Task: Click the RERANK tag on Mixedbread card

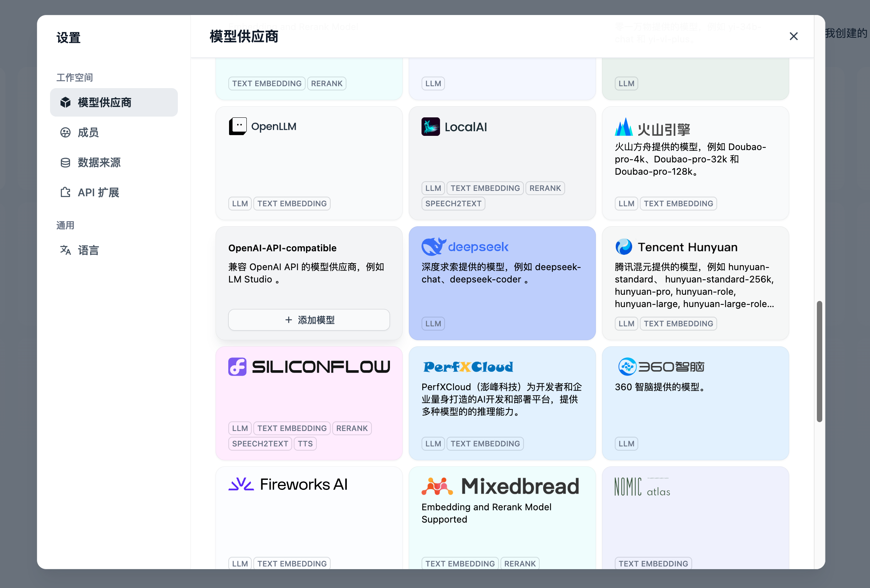Action: coord(520,563)
